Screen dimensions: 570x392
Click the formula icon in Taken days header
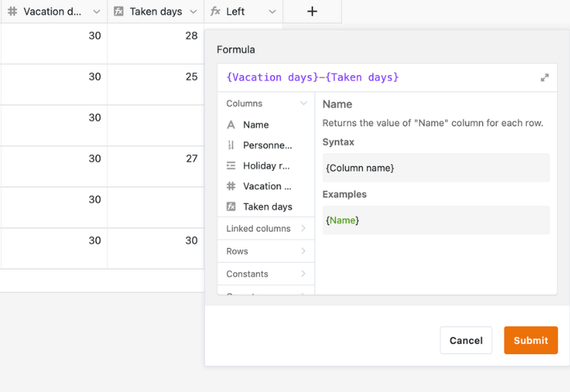tap(119, 11)
